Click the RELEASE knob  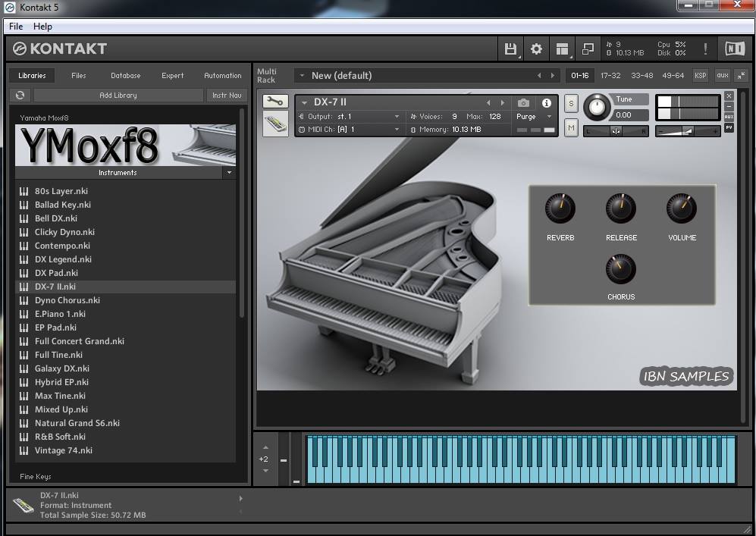(621, 208)
